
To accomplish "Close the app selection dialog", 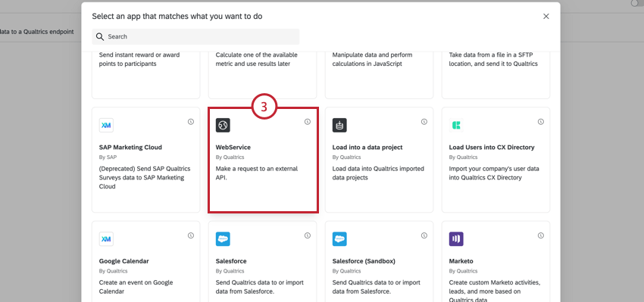I will [546, 17].
